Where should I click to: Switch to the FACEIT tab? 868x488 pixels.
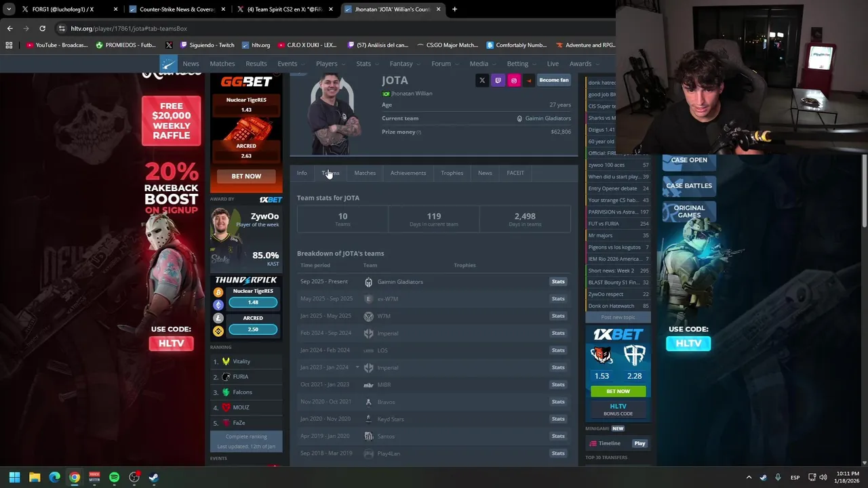(515, 173)
